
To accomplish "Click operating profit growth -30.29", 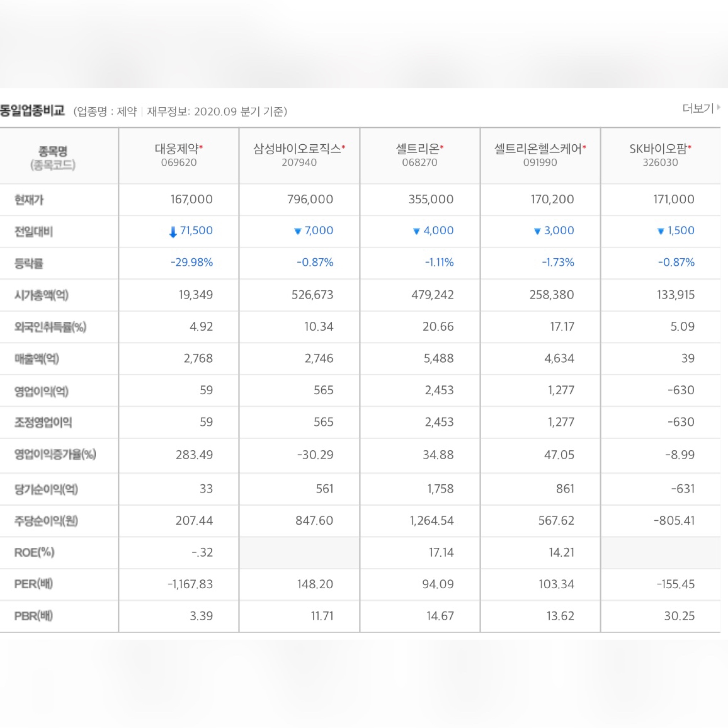I will [315, 455].
